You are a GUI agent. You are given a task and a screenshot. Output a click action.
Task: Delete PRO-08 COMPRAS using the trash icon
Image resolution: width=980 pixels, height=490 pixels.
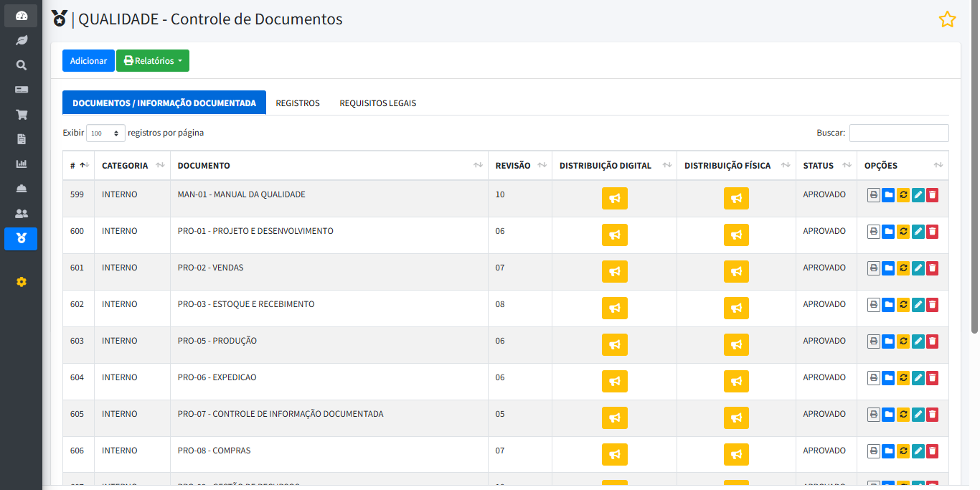point(932,451)
